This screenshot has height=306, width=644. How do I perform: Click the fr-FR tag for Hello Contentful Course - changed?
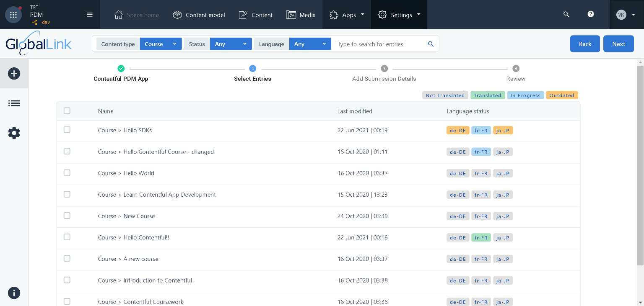click(481, 152)
